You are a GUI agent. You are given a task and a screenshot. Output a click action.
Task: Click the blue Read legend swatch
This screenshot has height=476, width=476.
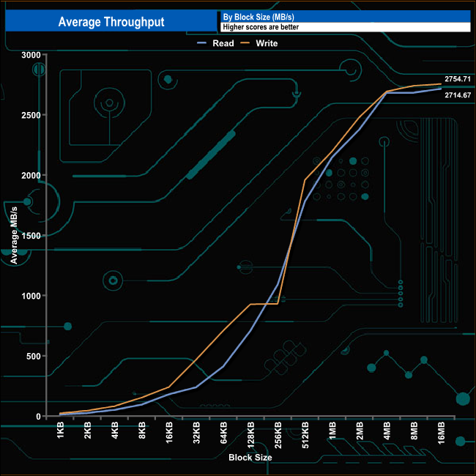202,43
